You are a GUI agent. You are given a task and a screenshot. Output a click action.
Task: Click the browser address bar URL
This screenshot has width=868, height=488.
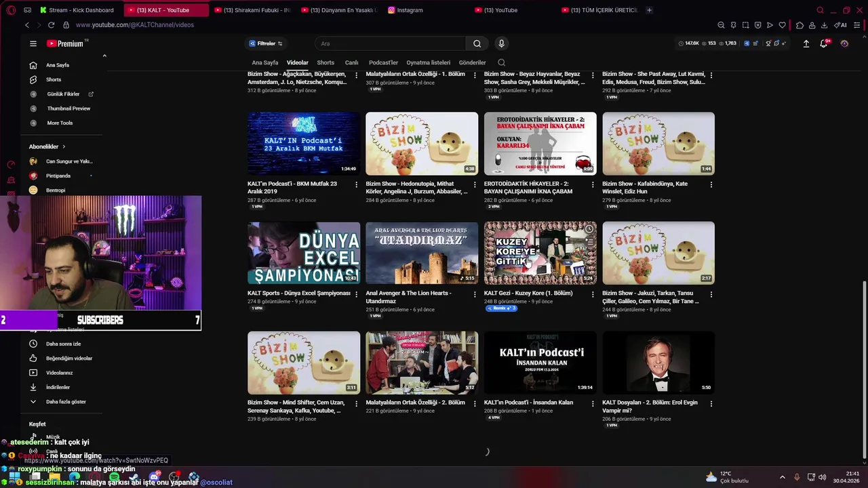[x=135, y=25]
